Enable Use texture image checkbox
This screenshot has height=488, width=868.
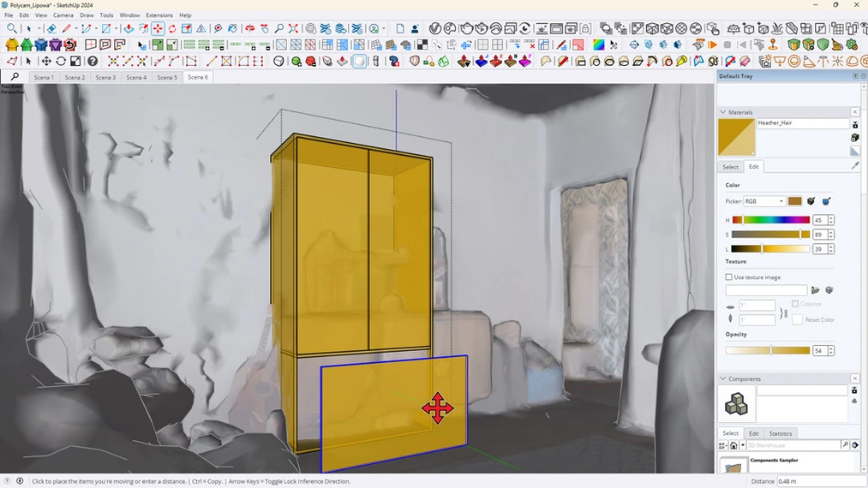(x=728, y=277)
